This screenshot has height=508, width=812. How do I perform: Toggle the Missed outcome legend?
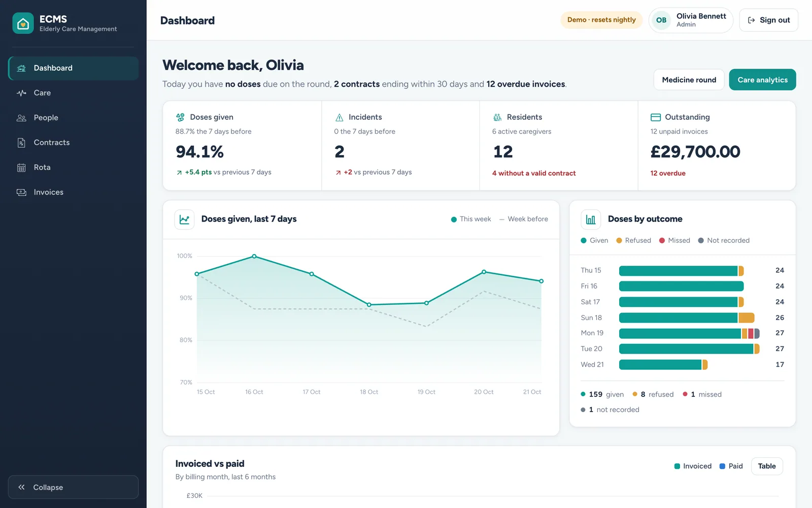674,241
